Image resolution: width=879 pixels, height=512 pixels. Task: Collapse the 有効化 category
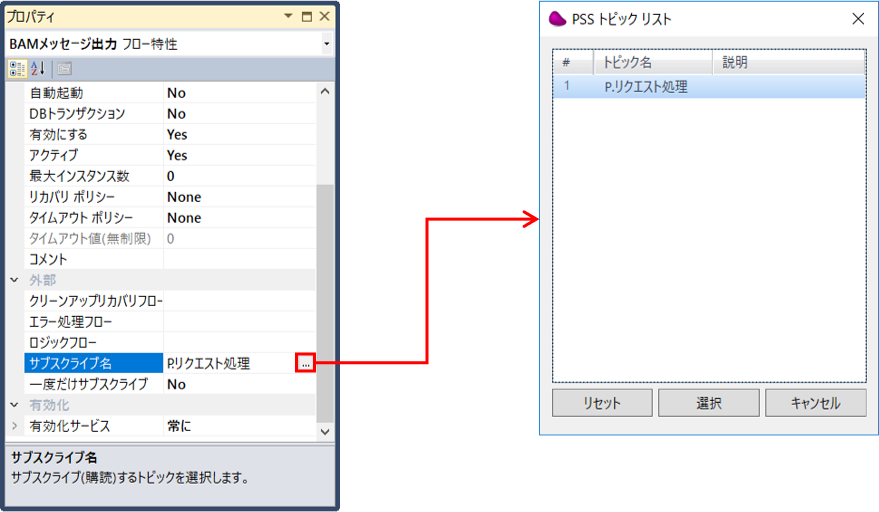15,405
